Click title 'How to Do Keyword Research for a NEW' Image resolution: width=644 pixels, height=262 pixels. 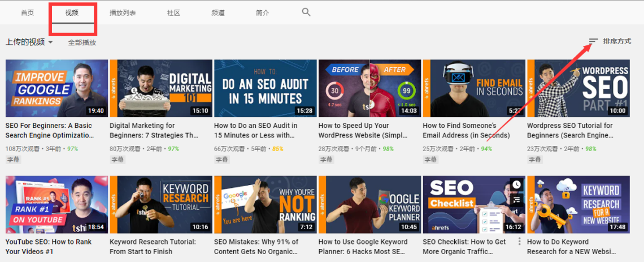(x=572, y=247)
